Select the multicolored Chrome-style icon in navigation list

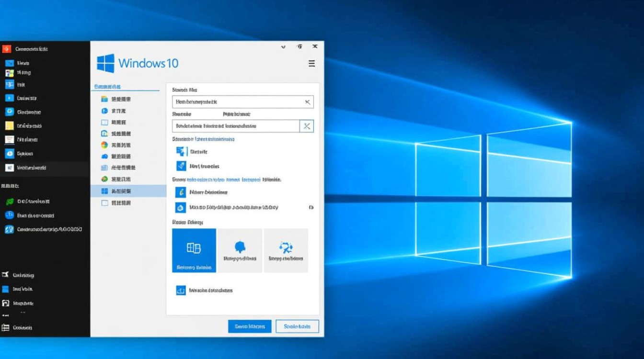pos(104,145)
